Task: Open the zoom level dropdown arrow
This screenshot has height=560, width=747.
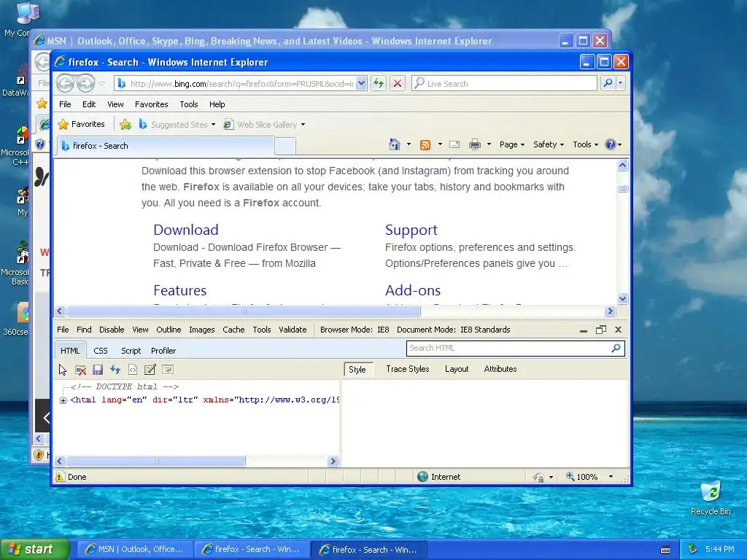Action: click(x=611, y=477)
